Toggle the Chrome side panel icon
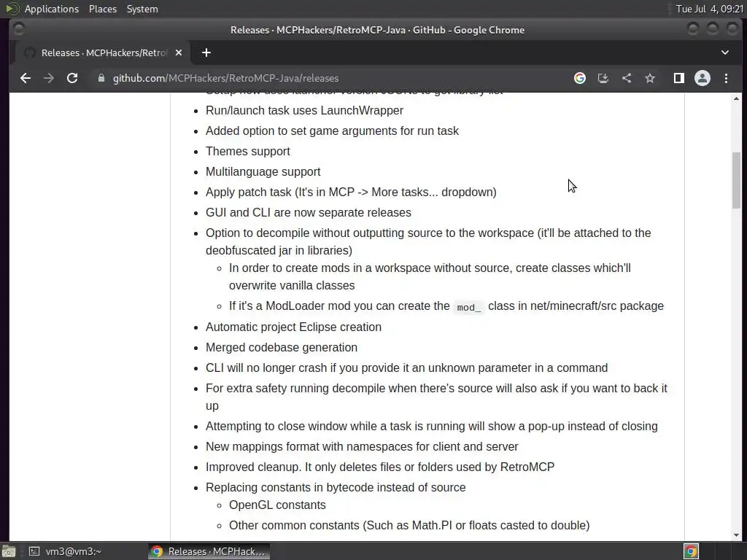The height and width of the screenshot is (560, 747). click(679, 78)
